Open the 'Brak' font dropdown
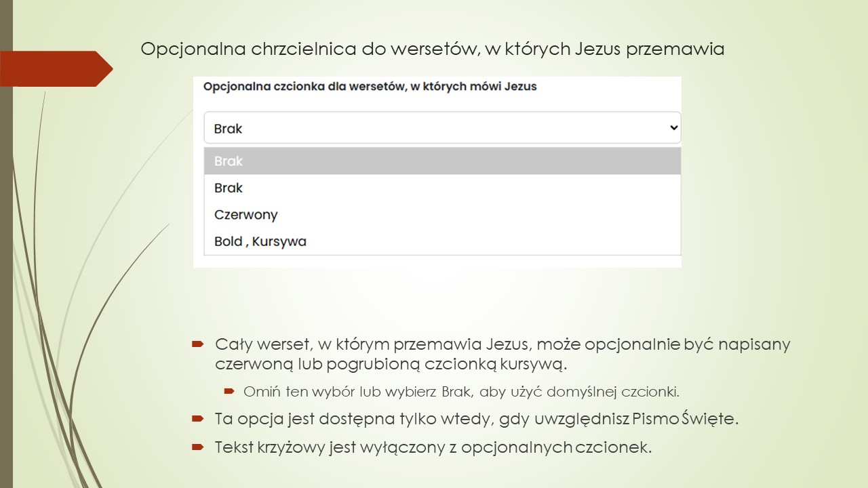 point(442,127)
